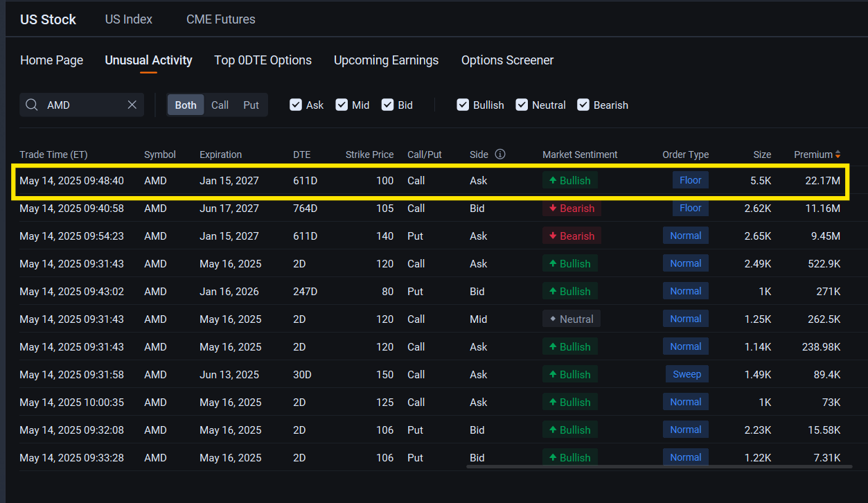
Task: Click the Bearish badge for Jun 17, 2027 row
Action: [x=572, y=209]
